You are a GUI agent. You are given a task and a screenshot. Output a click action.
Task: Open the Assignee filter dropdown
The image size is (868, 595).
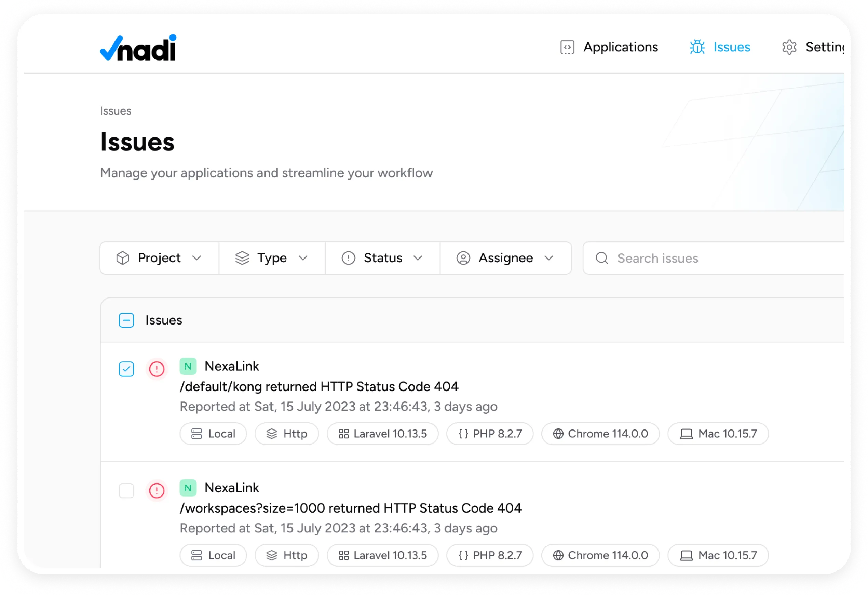click(x=505, y=258)
